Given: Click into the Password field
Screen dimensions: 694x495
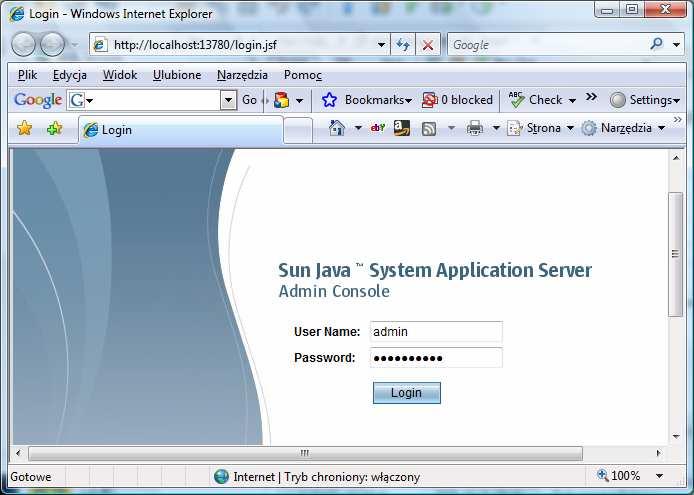Looking at the screenshot, I should tap(436, 358).
